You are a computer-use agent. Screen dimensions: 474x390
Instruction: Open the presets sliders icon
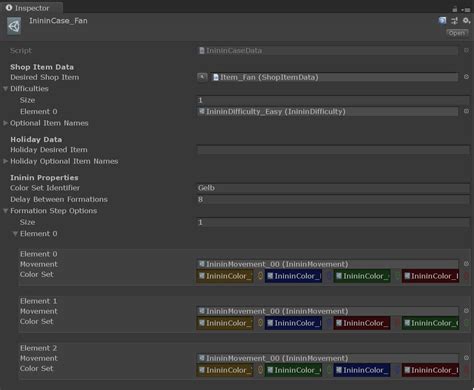(x=454, y=21)
